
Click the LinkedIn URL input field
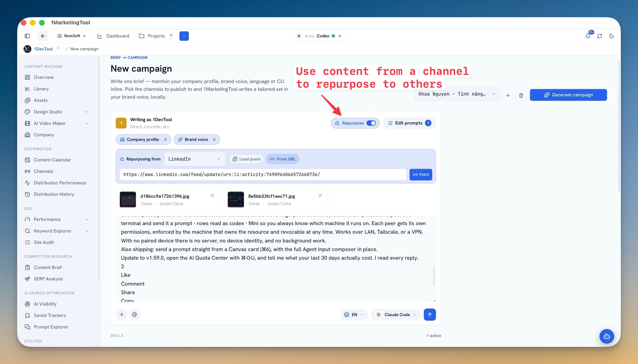pos(263,174)
